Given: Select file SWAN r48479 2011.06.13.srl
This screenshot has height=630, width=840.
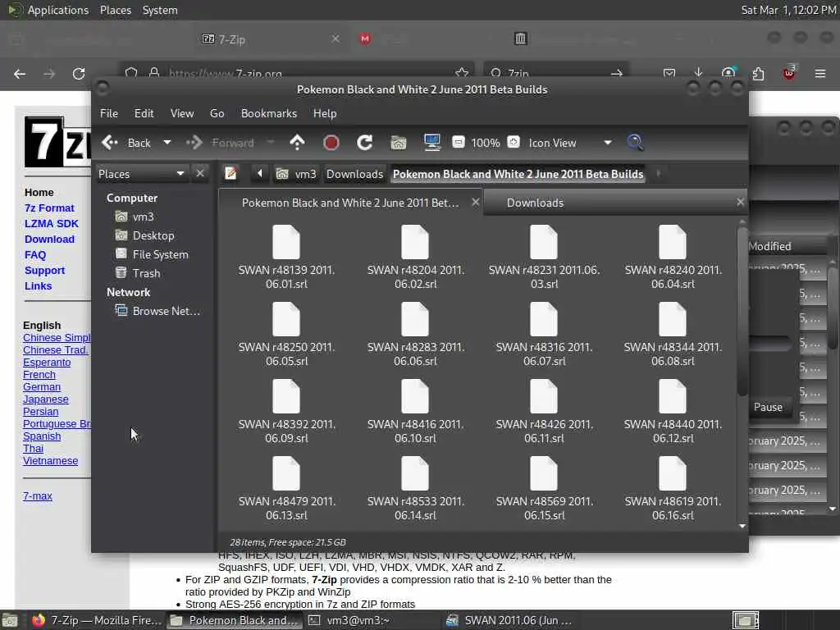Looking at the screenshot, I should [286, 489].
